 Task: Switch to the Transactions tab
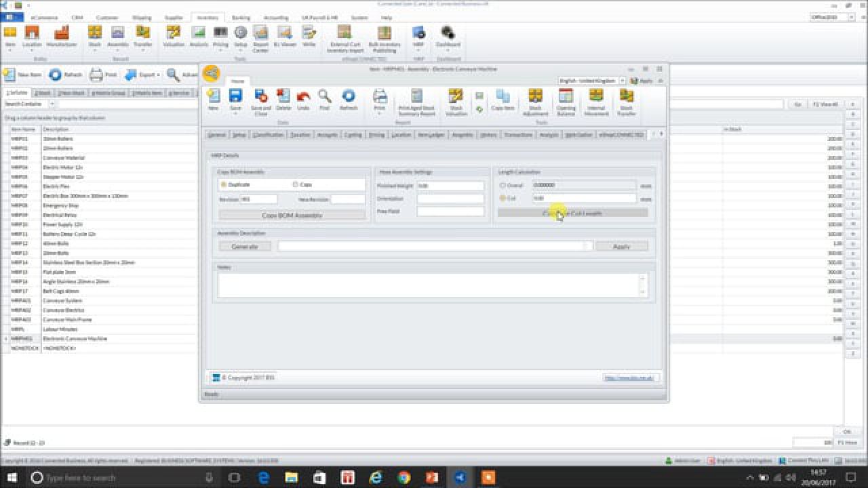point(519,135)
